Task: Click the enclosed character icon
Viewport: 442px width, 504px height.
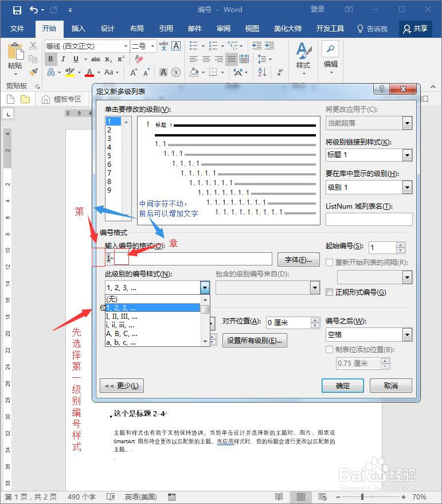Action: pyautogui.click(x=176, y=72)
